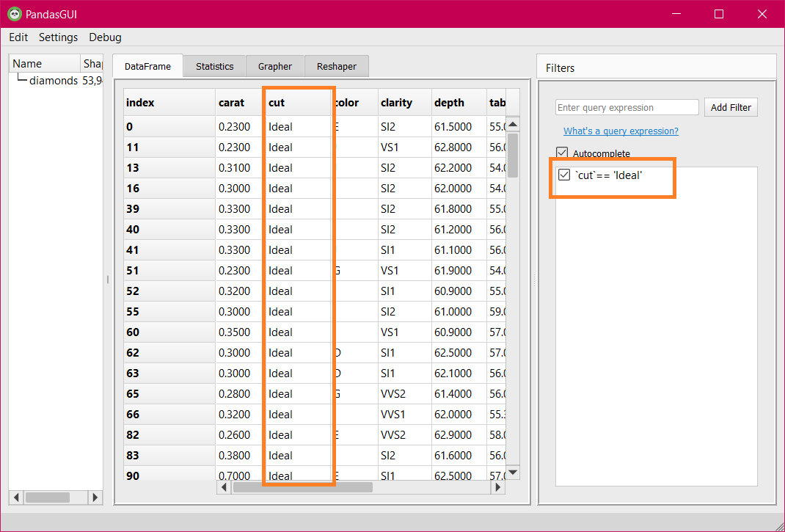Open the Settings menu
Image resolution: width=785 pixels, height=532 pixels.
pyautogui.click(x=58, y=37)
